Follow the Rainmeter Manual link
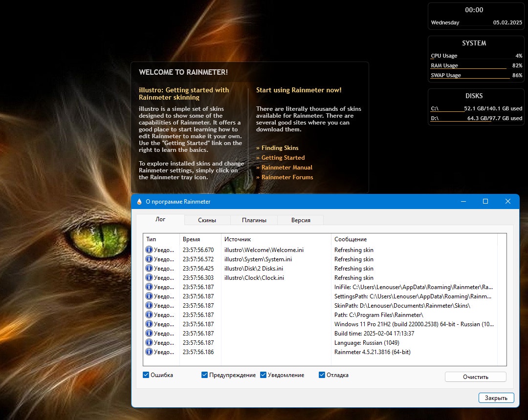This screenshot has height=420, width=528. (287, 168)
